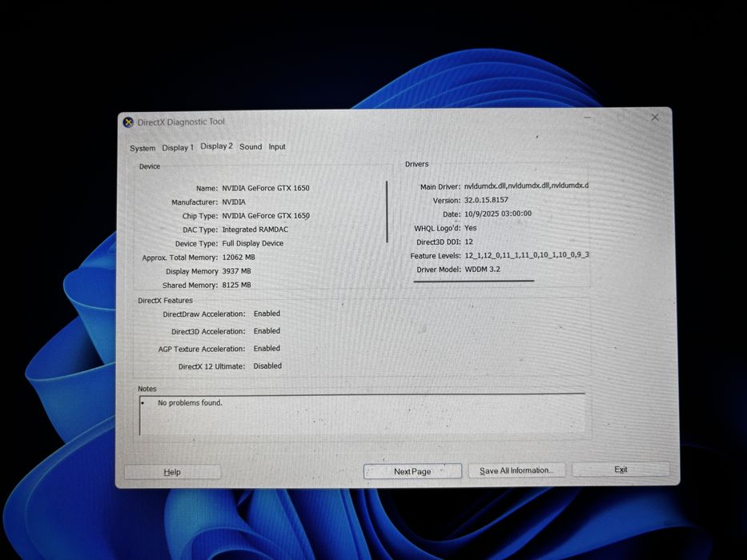Click the No problems found note

tap(190, 403)
